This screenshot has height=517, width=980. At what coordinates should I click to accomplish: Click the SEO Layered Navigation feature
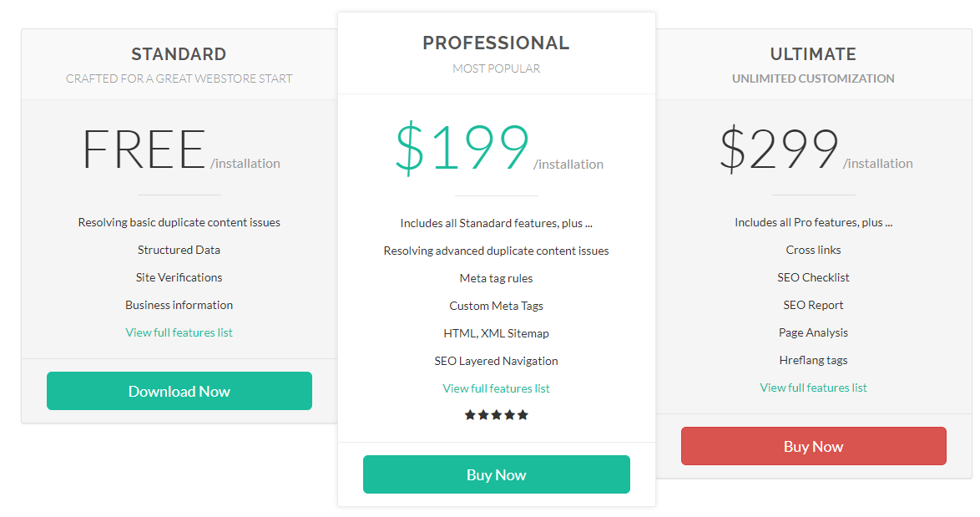coord(496,361)
